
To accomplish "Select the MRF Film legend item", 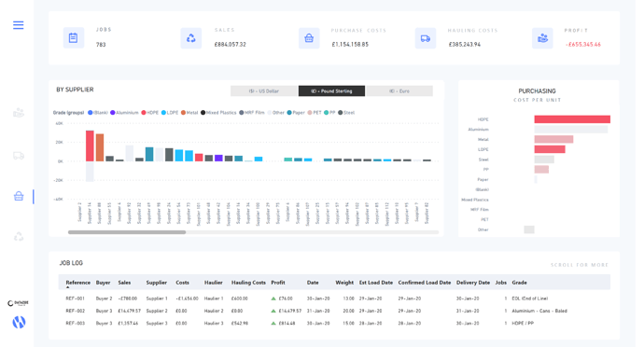I will pos(252,113).
